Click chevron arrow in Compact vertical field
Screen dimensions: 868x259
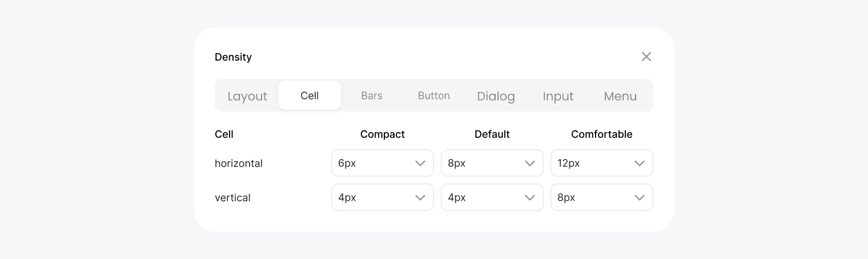tap(420, 198)
